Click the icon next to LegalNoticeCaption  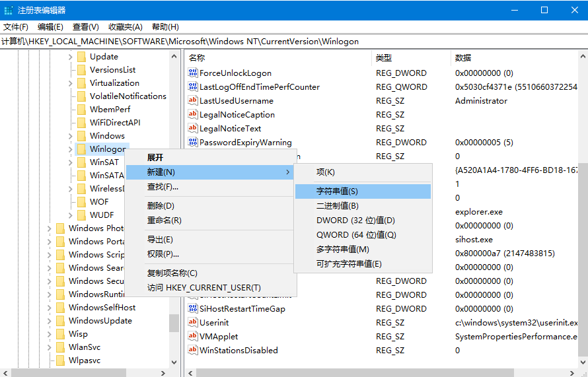point(193,115)
